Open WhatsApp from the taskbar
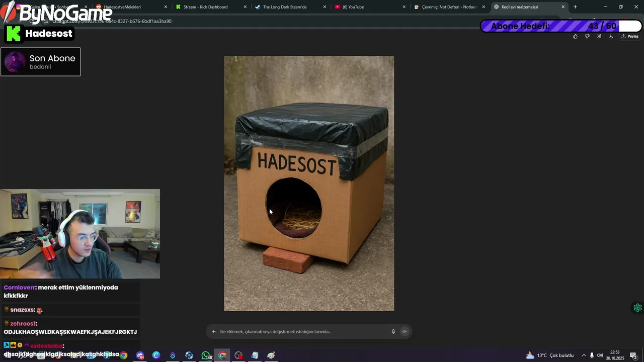 point(206,355)
